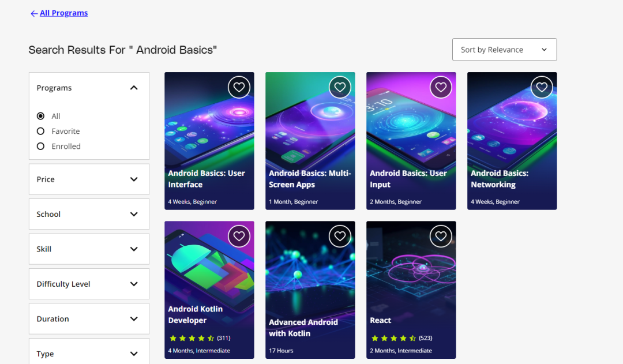This screenshot has height=364, width=623.
Task: Open Advanced Android with Kotlin course title
Action: (303, 328)
